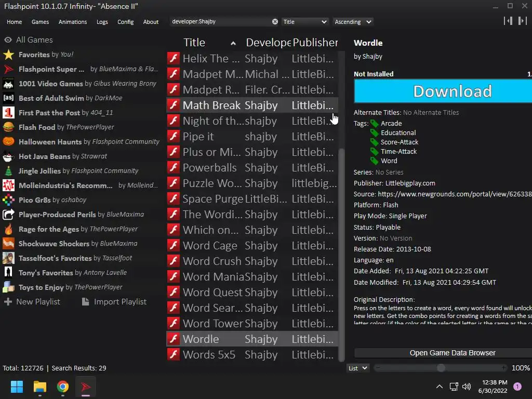The width and height of the screenshot is (532, 399).
Task: Click the volume icon in system tray
Action: point(467,387)
